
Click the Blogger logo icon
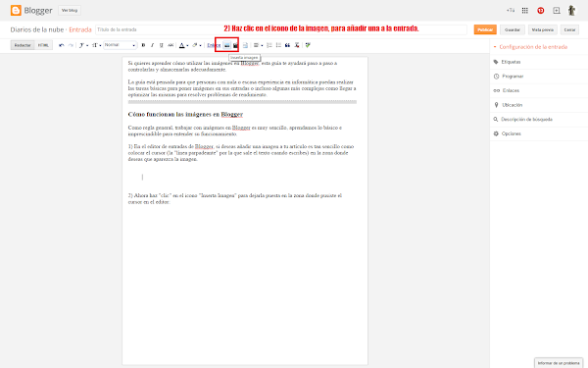coord(16,10)
